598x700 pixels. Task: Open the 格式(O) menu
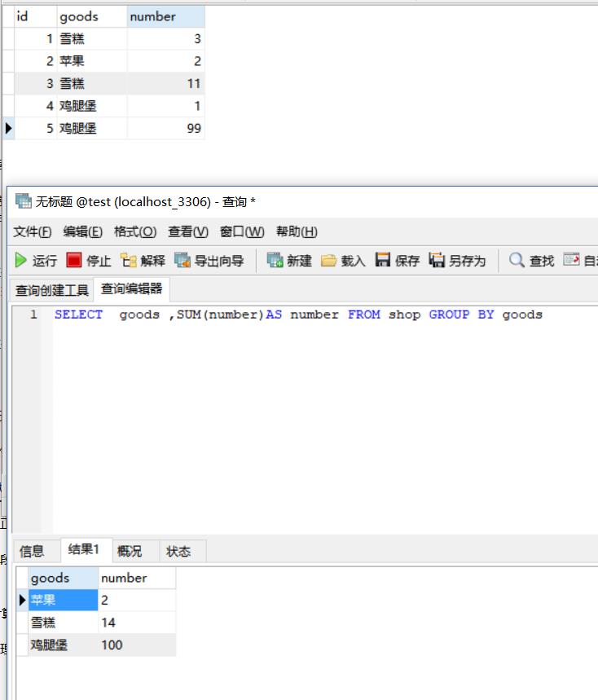[x=134, y=231]
